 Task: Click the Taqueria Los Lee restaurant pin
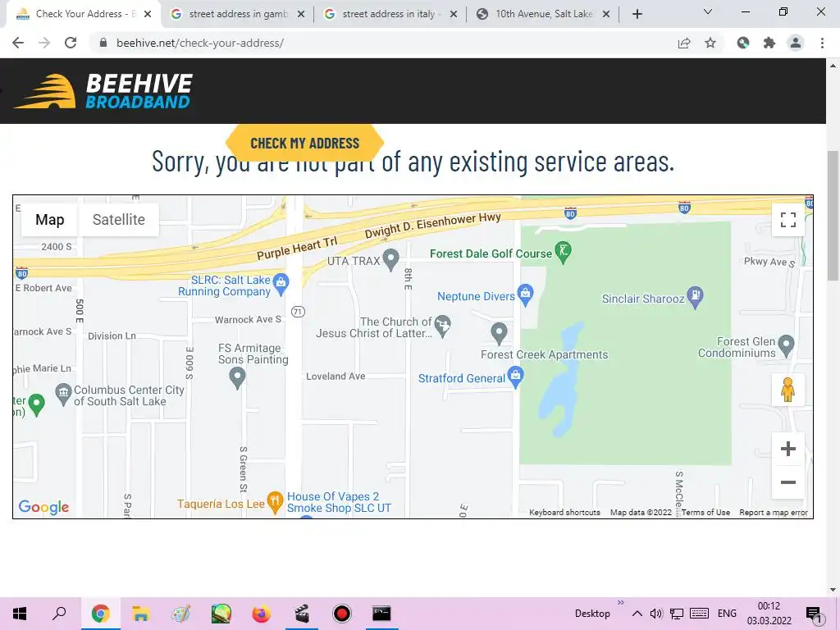(275, 503)
